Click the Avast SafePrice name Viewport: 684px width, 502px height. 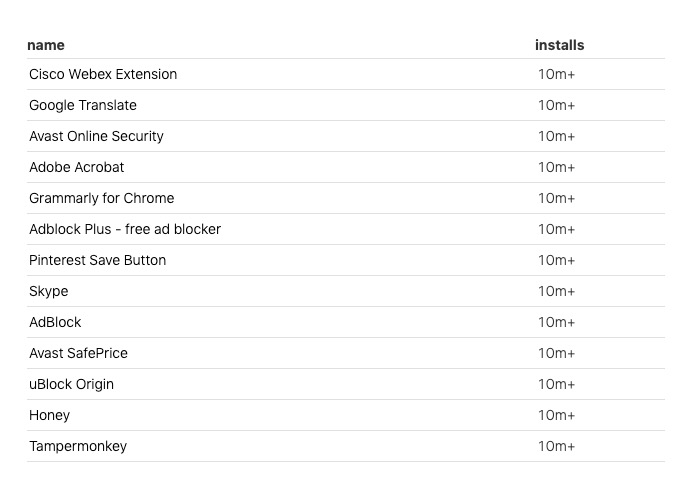click(x=78, y=353)
